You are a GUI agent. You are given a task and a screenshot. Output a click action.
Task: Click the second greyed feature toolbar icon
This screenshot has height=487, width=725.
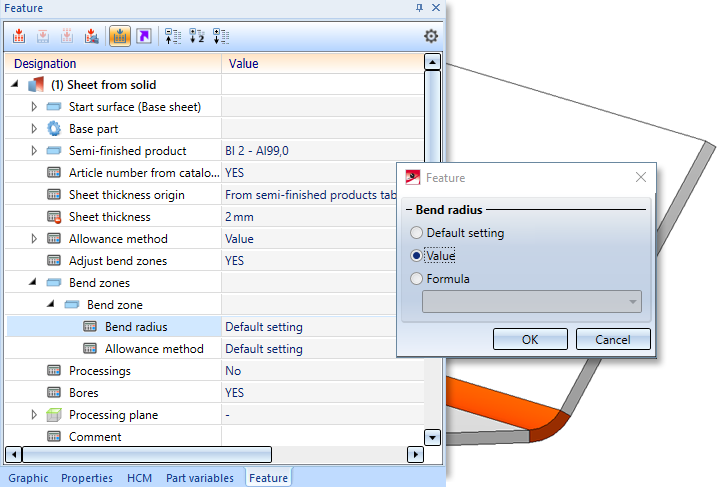coord(43,36)
